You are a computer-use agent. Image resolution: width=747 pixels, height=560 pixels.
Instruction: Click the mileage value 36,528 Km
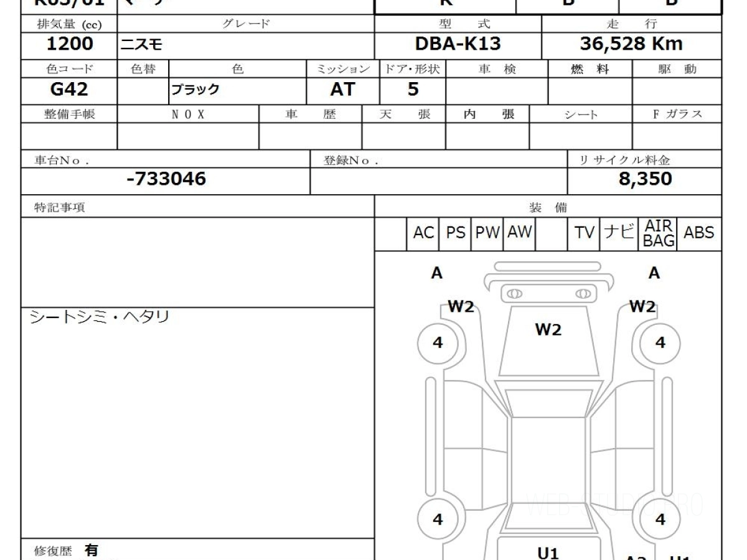pos(631,44)
